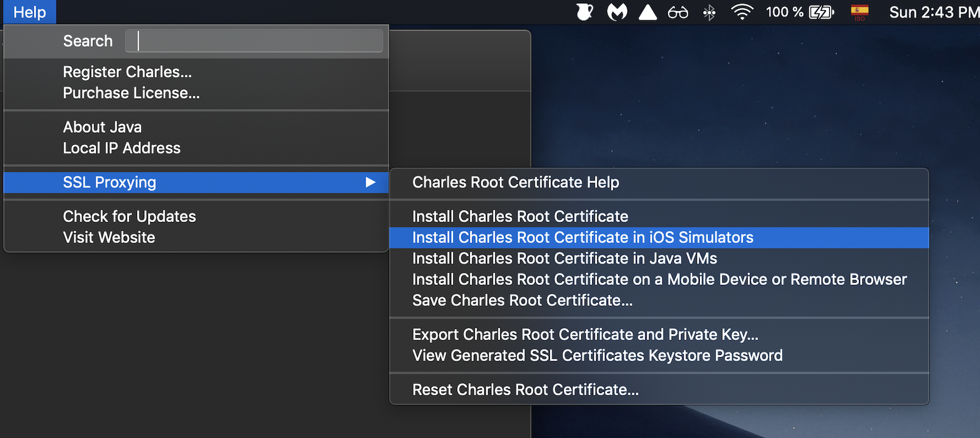Click the battery status icon
The image size is (980, 438).
click(x=821, y=12)
